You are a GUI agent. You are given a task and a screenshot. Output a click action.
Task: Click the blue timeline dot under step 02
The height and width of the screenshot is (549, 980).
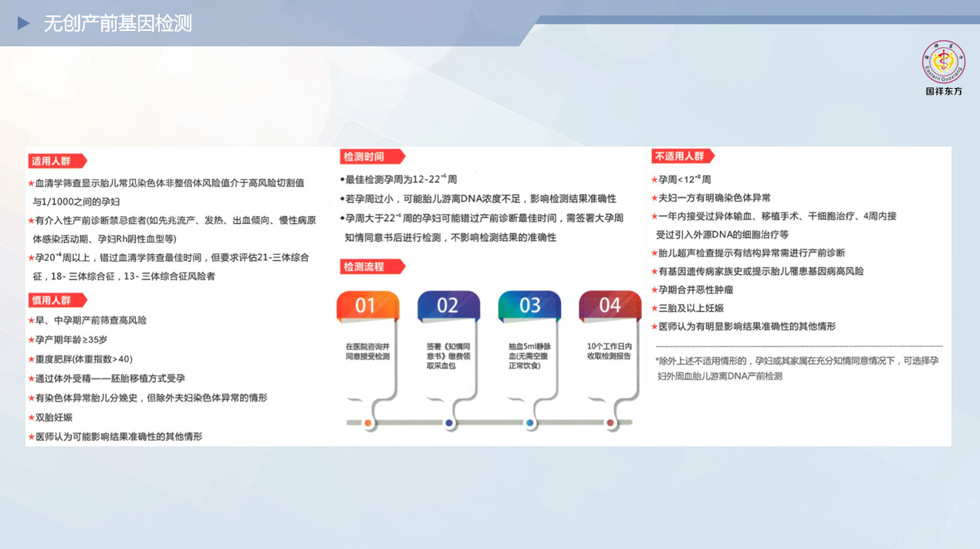pos(449,423)
